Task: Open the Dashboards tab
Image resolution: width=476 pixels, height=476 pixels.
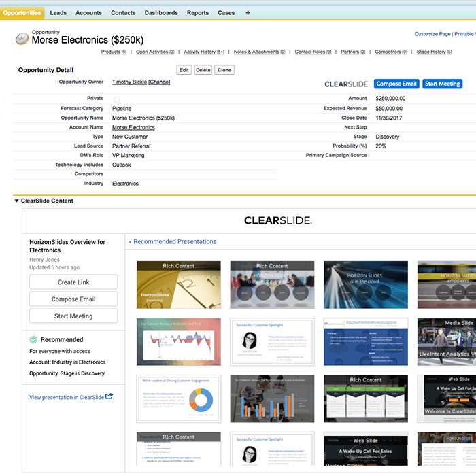Action: click(x=161, y=13)
